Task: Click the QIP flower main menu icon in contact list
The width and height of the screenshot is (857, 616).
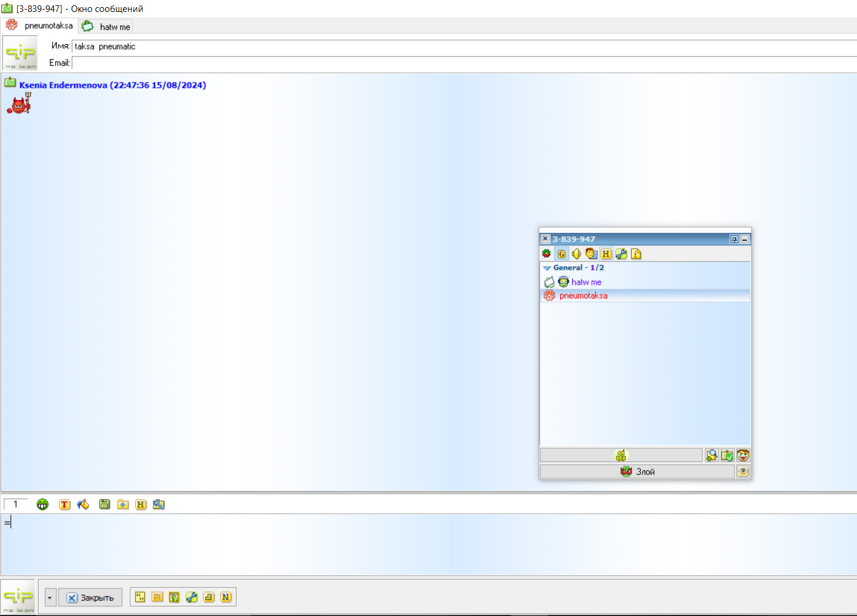Action: tap(546, 254)
